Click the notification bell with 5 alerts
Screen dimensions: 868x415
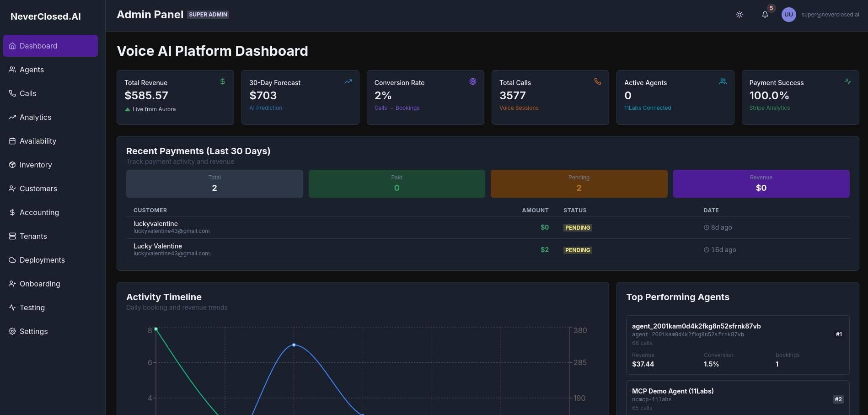(765, 15)
